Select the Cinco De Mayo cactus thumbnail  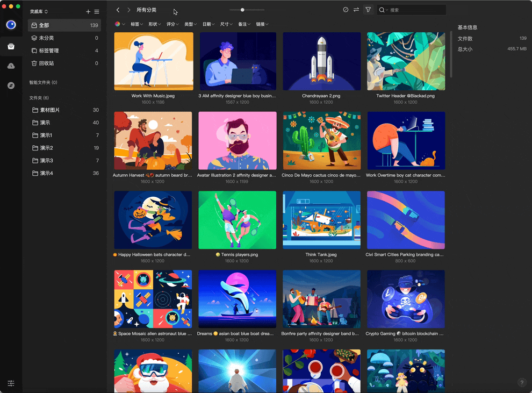pyautogui.click(x=322, y=140)
